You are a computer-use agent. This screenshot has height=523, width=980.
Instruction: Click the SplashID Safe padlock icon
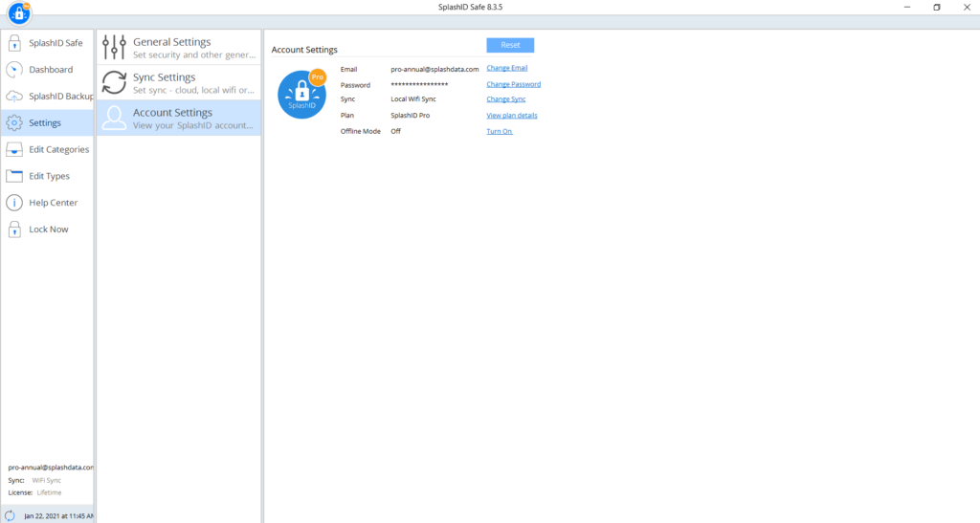point(14,43)
